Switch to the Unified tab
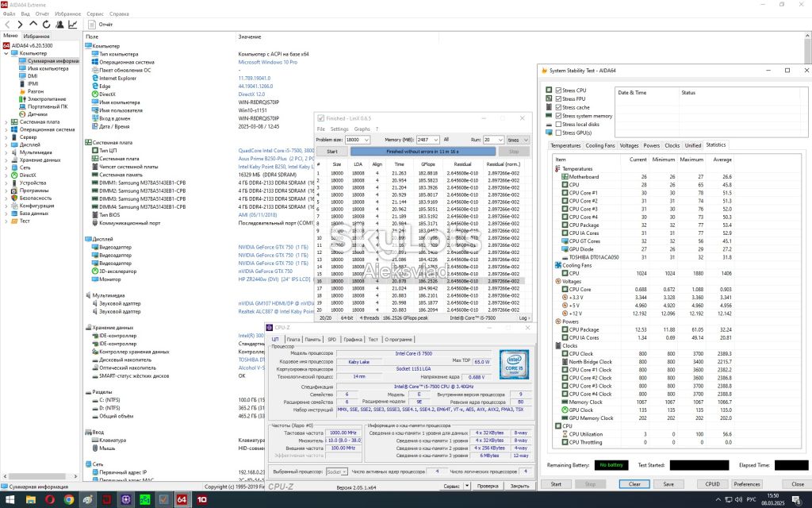812x508 pixels. (x=693, y=146)
